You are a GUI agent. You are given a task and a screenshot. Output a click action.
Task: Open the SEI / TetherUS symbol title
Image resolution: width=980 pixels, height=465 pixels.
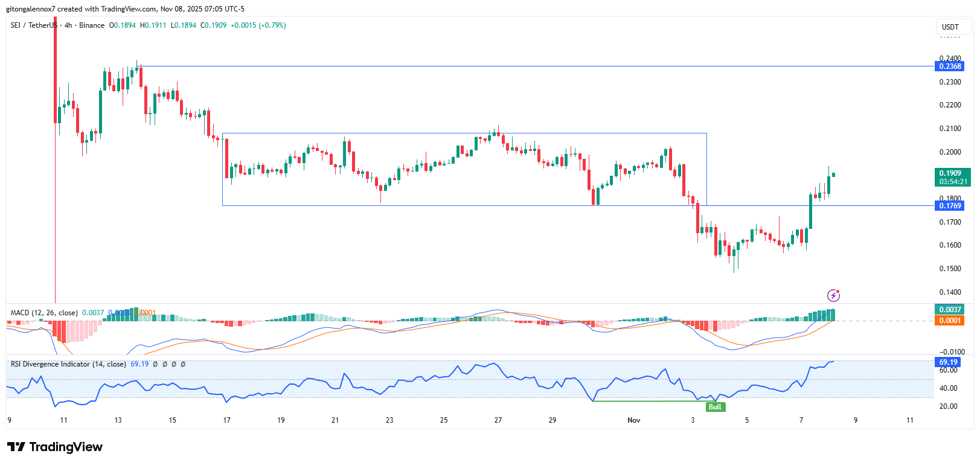[34, 25]
